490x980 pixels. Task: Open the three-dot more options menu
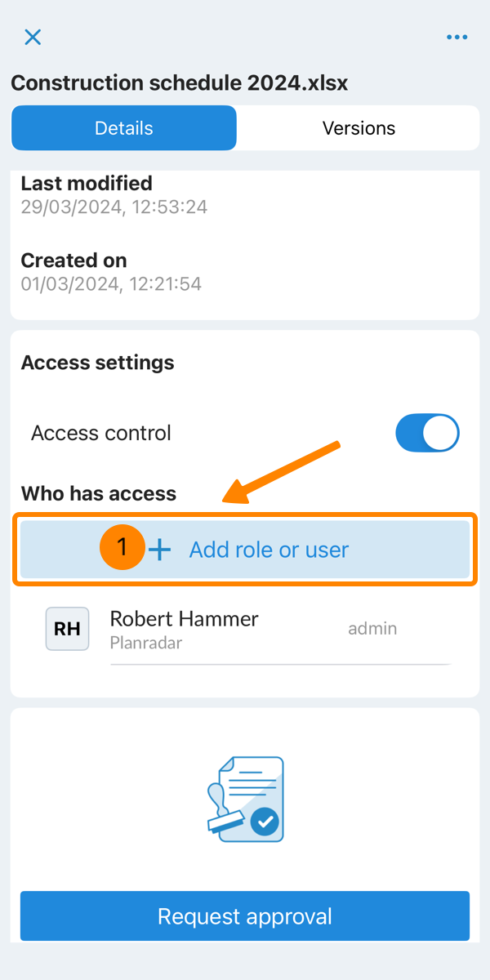point(457,37)
